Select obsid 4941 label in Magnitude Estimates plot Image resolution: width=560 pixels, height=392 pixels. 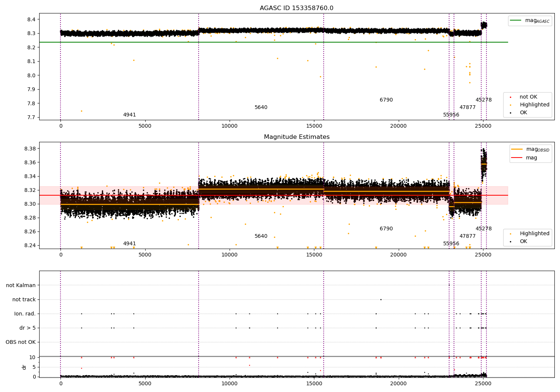pos(130,244)
